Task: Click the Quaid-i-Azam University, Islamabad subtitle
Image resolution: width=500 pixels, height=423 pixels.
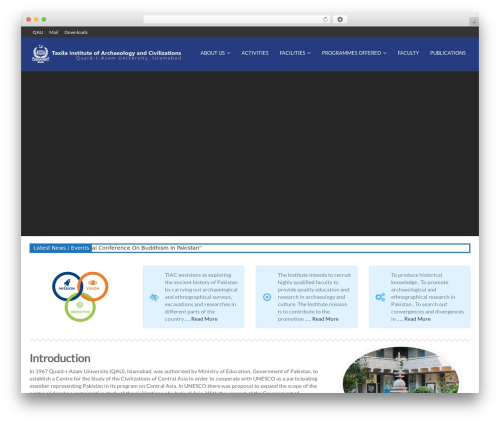Action: [128, 58]
